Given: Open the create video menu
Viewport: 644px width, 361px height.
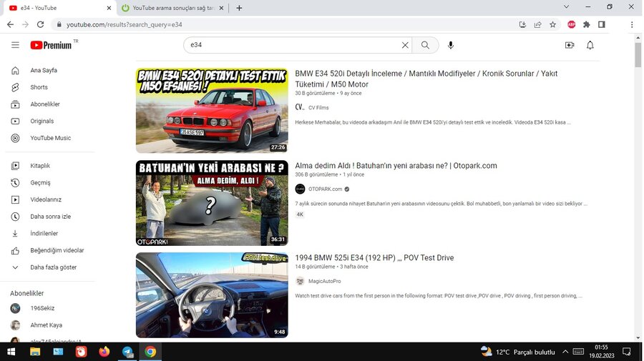Looking at the screenshot, I should (x=570, y=45).
